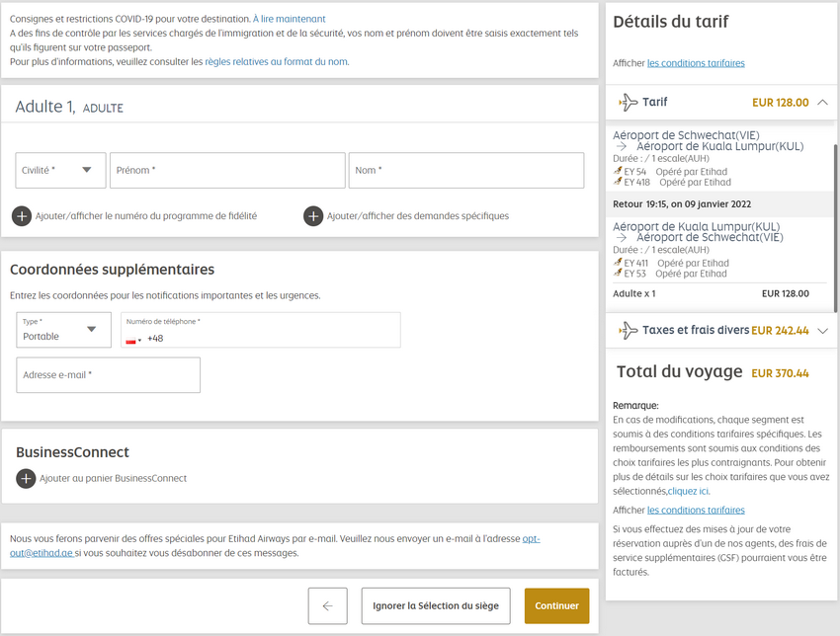Click the Adresse e-mail field
This screenshot has width=840, height=636.
(x=109, y=375)
